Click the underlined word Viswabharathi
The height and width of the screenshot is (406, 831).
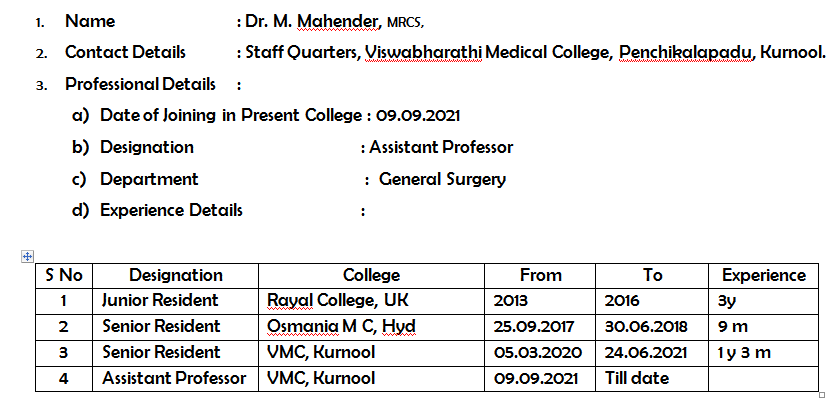[x=423, y=52]
